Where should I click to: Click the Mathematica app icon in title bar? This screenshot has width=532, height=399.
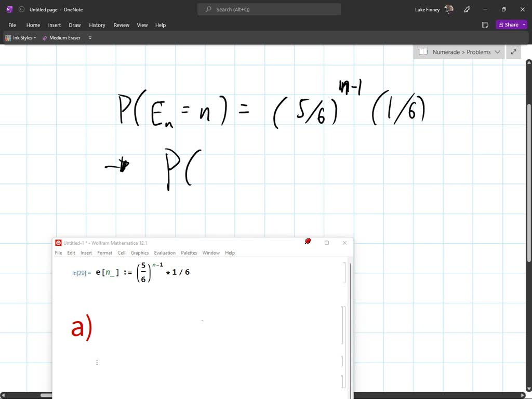coord(58,243)
